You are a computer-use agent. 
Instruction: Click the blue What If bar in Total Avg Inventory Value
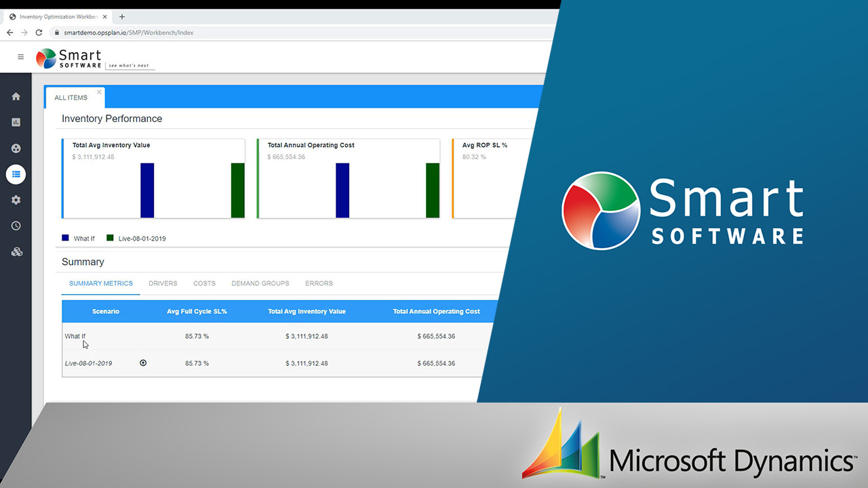[147, 190]
